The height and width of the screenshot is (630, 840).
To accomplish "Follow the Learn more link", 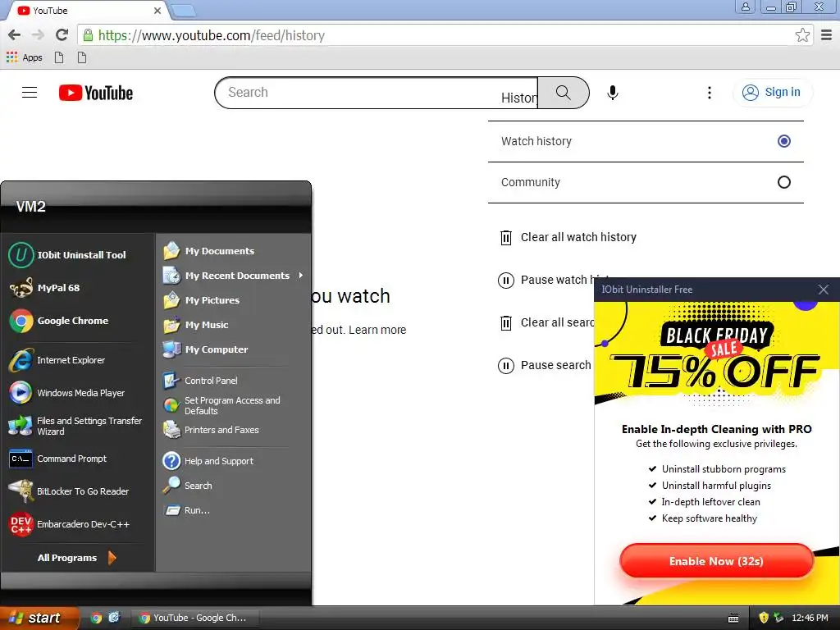I will [x=377, y=330].
